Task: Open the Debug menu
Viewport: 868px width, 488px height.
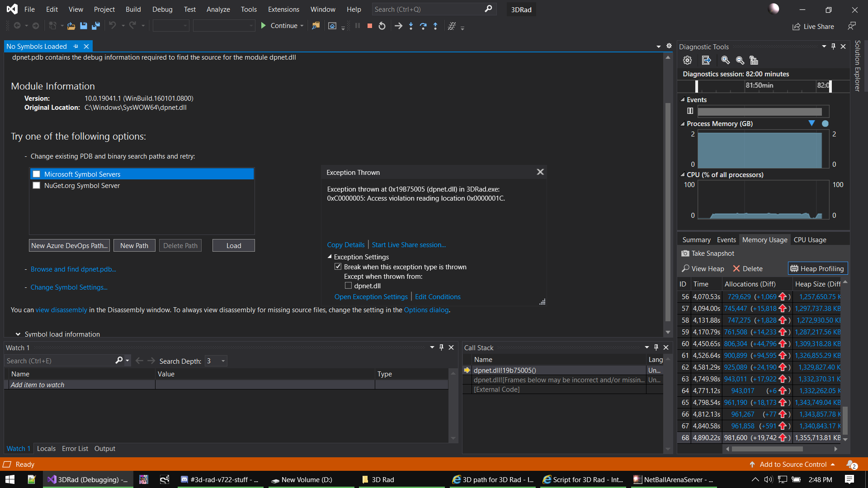Action: pos(162,9)
